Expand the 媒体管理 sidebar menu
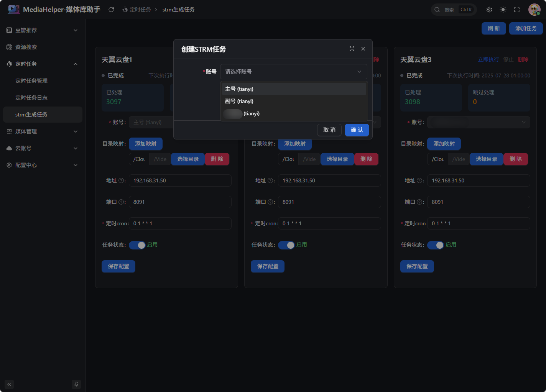Screen dimensions: 546x392 pyautogui.click(x=43, y=131)
